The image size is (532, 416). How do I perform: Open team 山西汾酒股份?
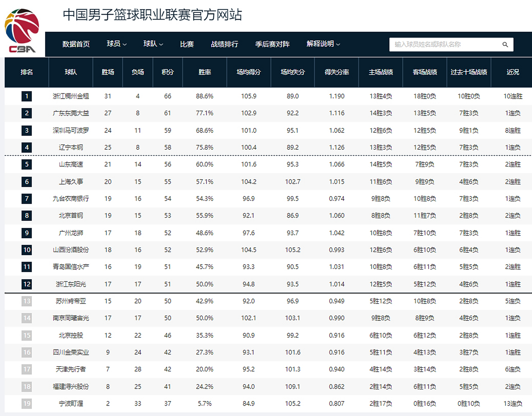pos(71,250)
